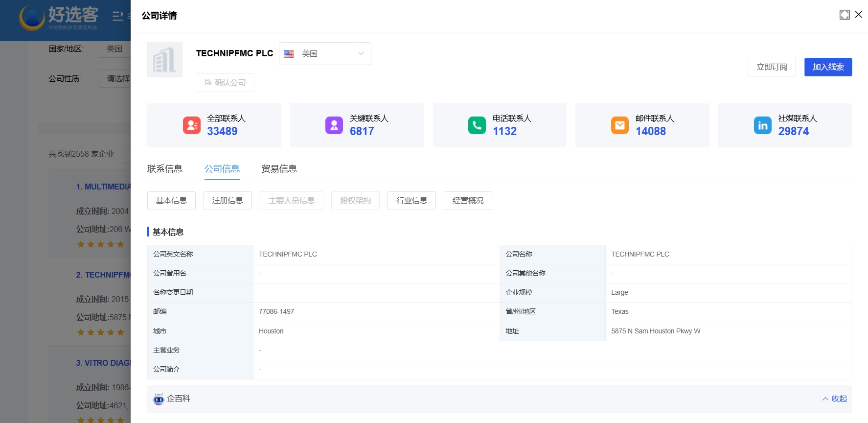
Task: Click the 好选客 logo in the background page
Action: click(x=59, y=18)
